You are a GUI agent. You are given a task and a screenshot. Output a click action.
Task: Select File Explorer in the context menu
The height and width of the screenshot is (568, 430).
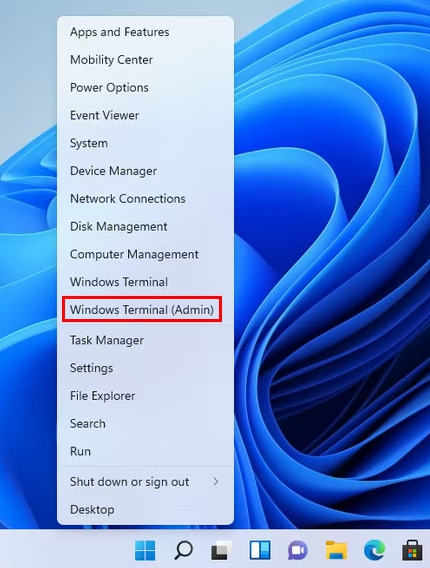(145, 396)
